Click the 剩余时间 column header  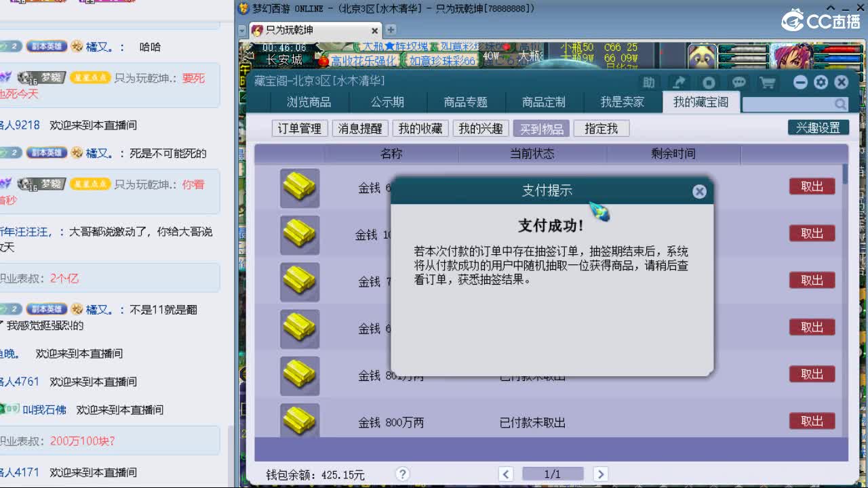click(673, 154)
